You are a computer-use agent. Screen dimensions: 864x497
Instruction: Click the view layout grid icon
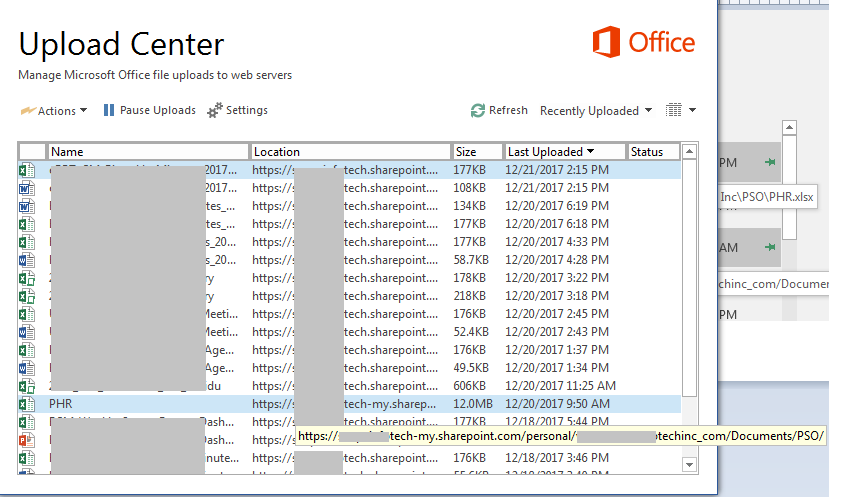[673, 110]
